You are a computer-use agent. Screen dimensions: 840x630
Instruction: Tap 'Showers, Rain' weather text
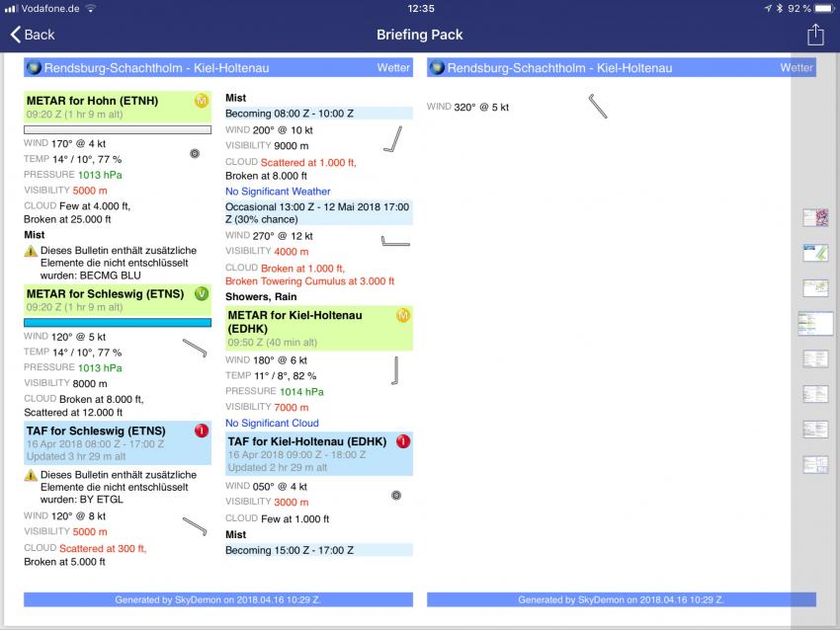point(261,297)
